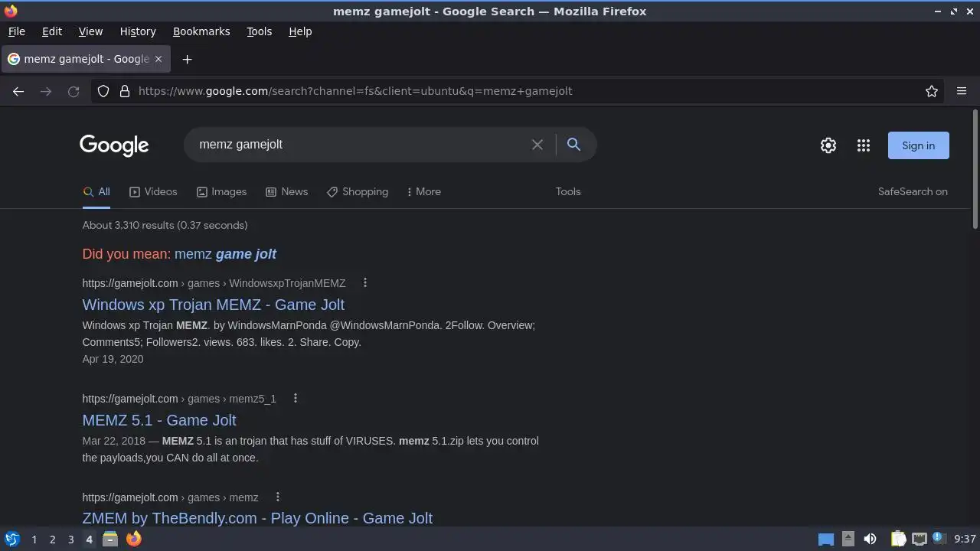Image resolution: width=980 pixels, height=551 pixels.
Task: Switch to workspace 4
Action: (x=89, y=540)
